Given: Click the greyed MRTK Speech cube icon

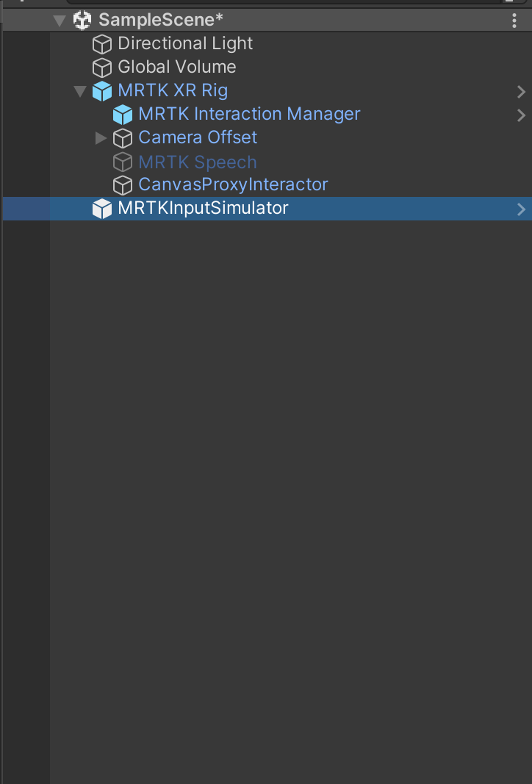Looking at the screenshot, I should coord(122,162).
